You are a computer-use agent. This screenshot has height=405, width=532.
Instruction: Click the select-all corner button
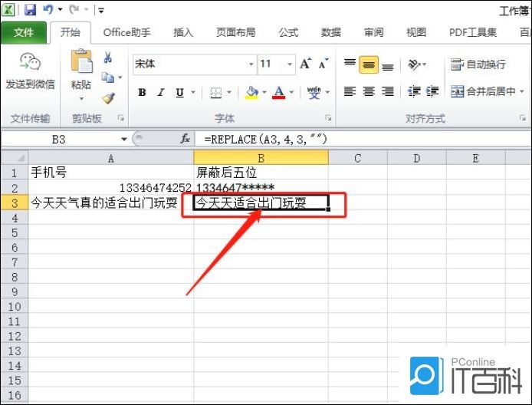pyautogui.click(x=15, y=158)
